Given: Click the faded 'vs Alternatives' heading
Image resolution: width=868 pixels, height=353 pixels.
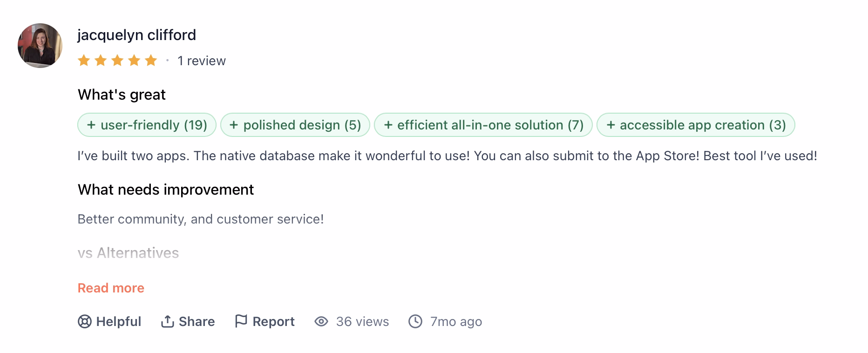Looking at the screenshot, I should tap(128, 253).
